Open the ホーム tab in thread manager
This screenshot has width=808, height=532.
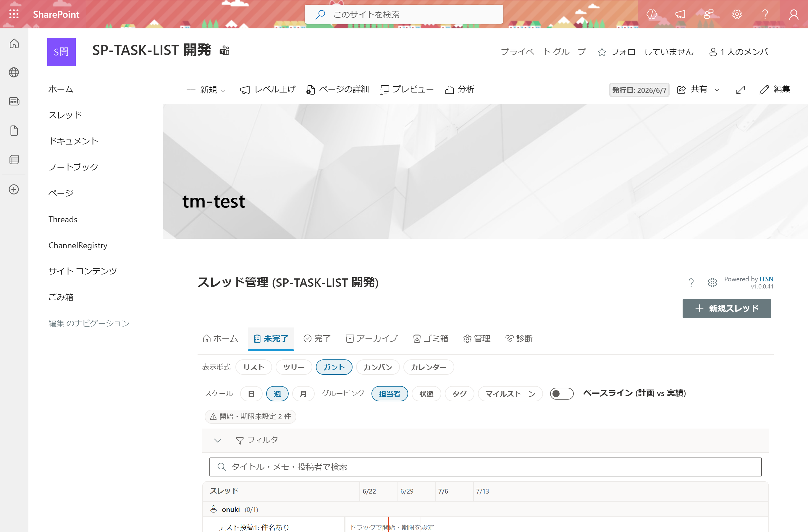coord(220,339)
